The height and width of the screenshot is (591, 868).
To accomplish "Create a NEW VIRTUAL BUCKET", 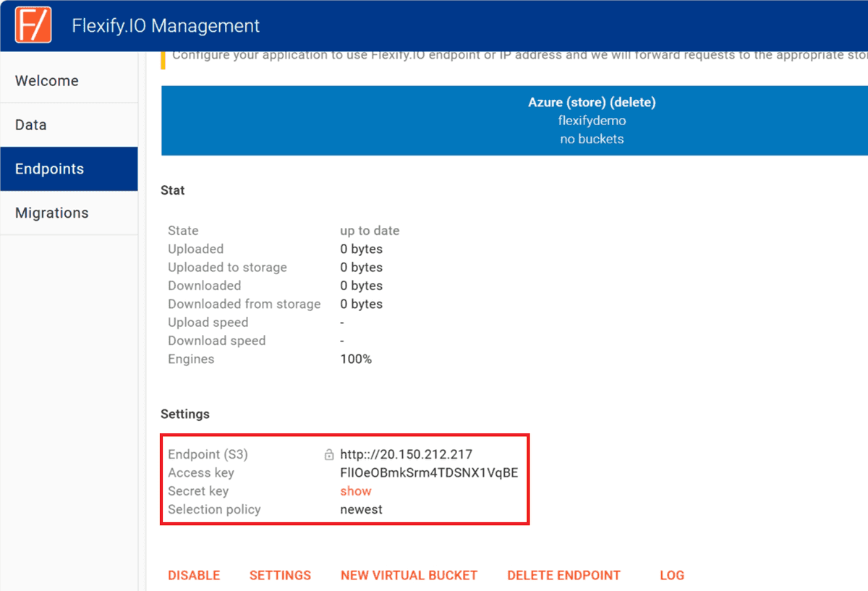I will click(409, 575).
